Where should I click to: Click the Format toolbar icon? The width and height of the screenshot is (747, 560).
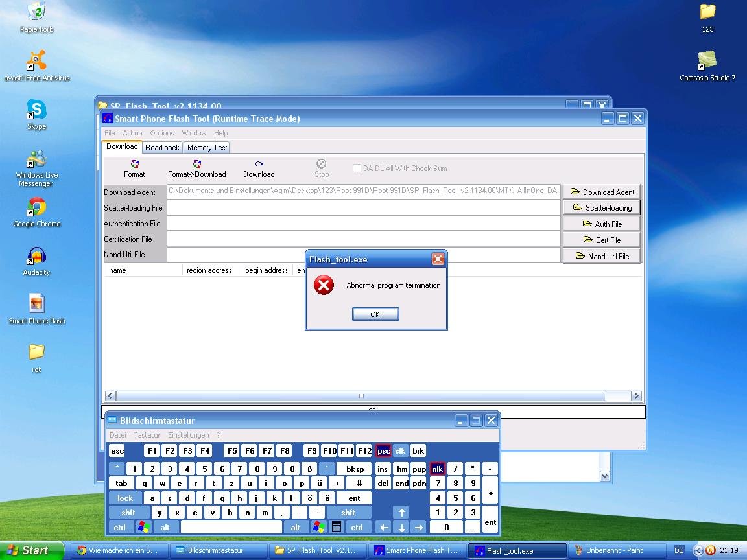(135, 164)
